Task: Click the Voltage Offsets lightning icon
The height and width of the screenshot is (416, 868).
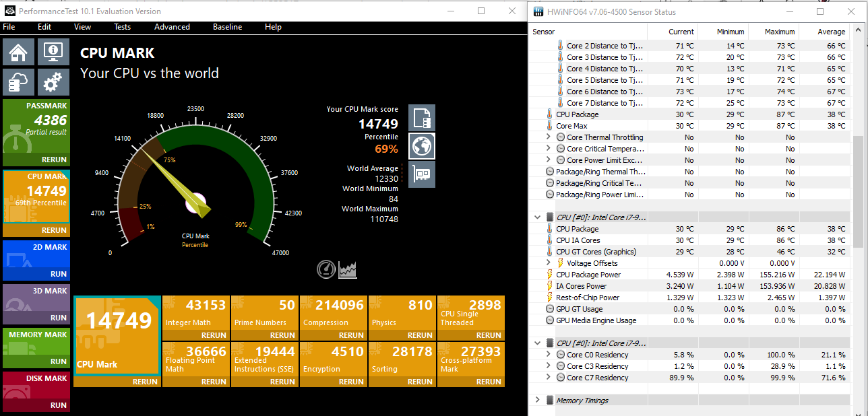Action: (561, 263)
